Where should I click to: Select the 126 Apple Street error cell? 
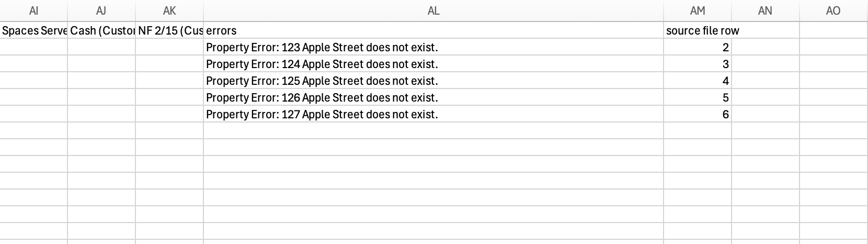click(x=433, y=97)
